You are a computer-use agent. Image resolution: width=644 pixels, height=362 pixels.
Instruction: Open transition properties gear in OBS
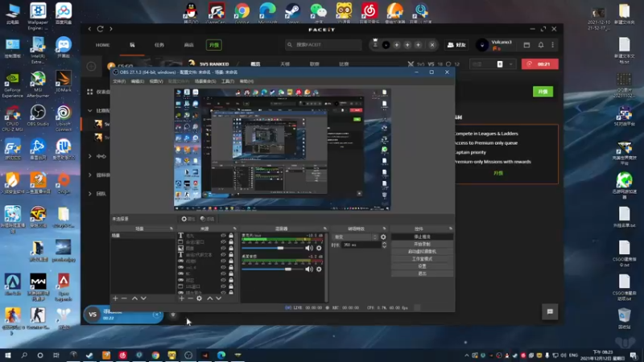coord(383,237)
